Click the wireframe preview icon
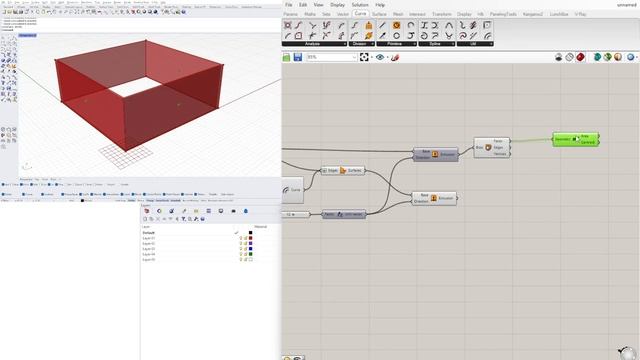Viewport: 640px width, 360px height. pos(569,57)
